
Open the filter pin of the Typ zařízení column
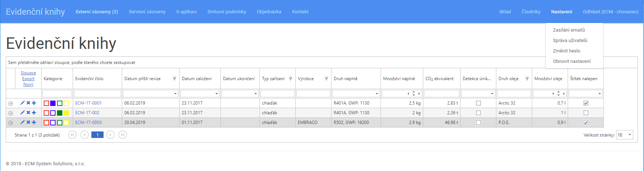tap(291, 78)
